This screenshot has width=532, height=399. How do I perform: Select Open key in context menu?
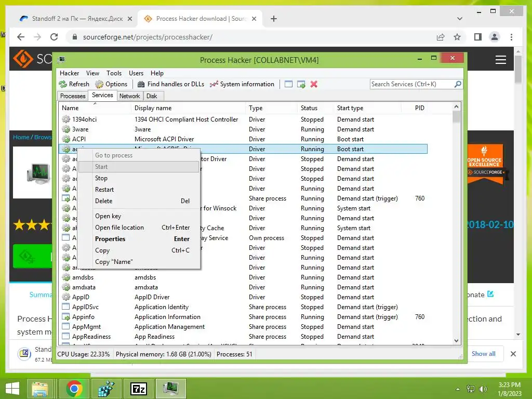click(138, 216)
